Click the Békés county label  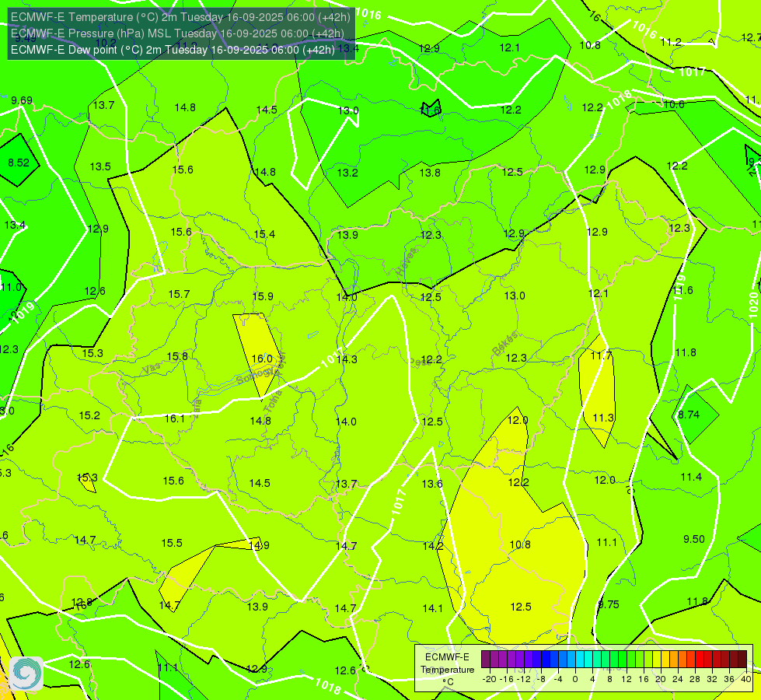[504, 343]
